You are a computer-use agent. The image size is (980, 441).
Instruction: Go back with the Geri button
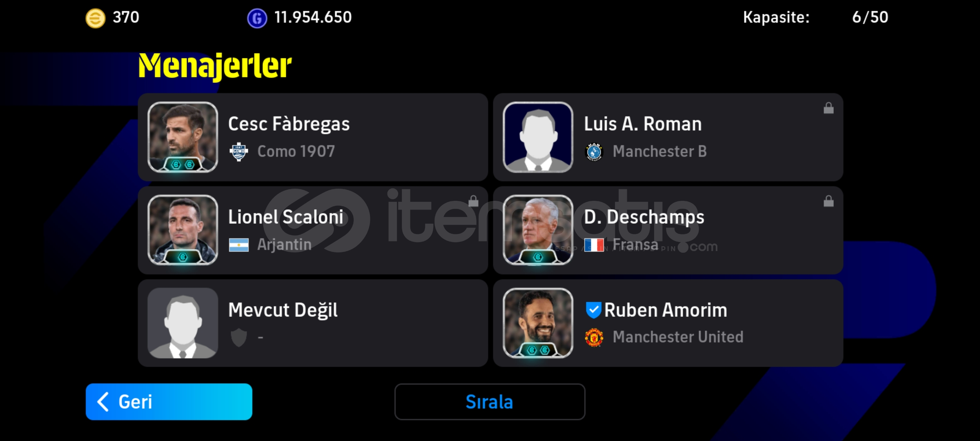pyautogui.click(x=169, y=402)
